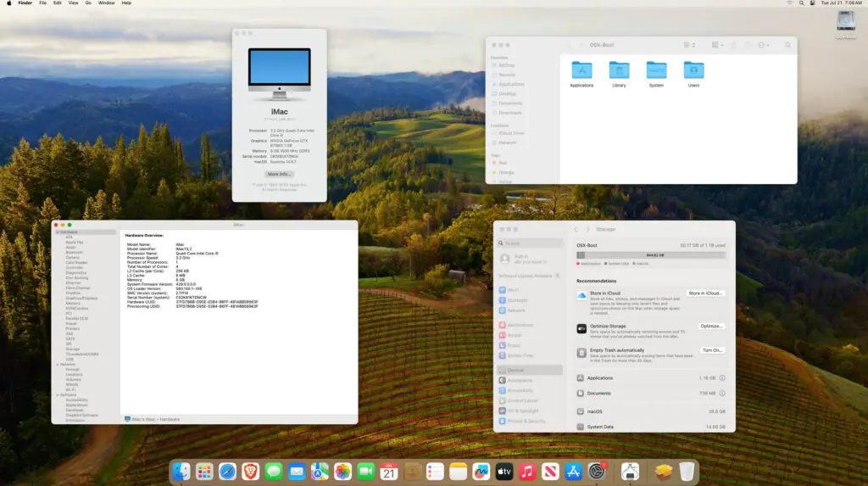Open the yellow package icon in the Dock
Viewport: 868px width, 486px height.
click(663, 472)
